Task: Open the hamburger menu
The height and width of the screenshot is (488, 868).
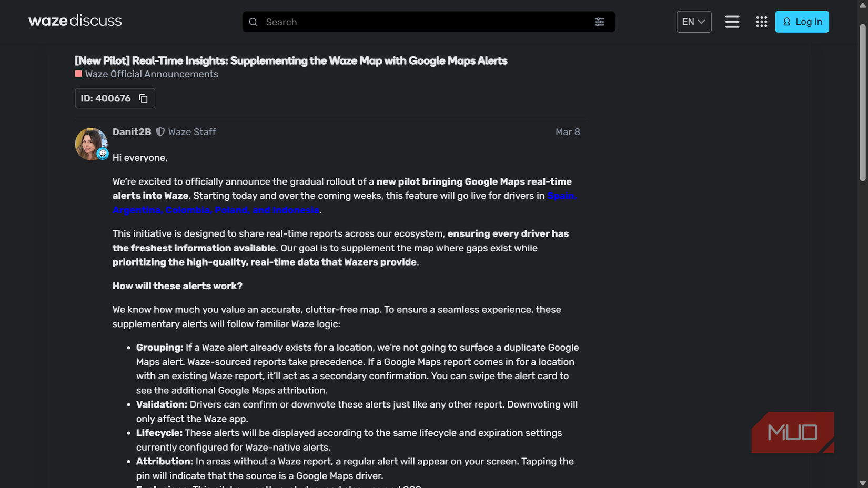Action: point(732,22)
